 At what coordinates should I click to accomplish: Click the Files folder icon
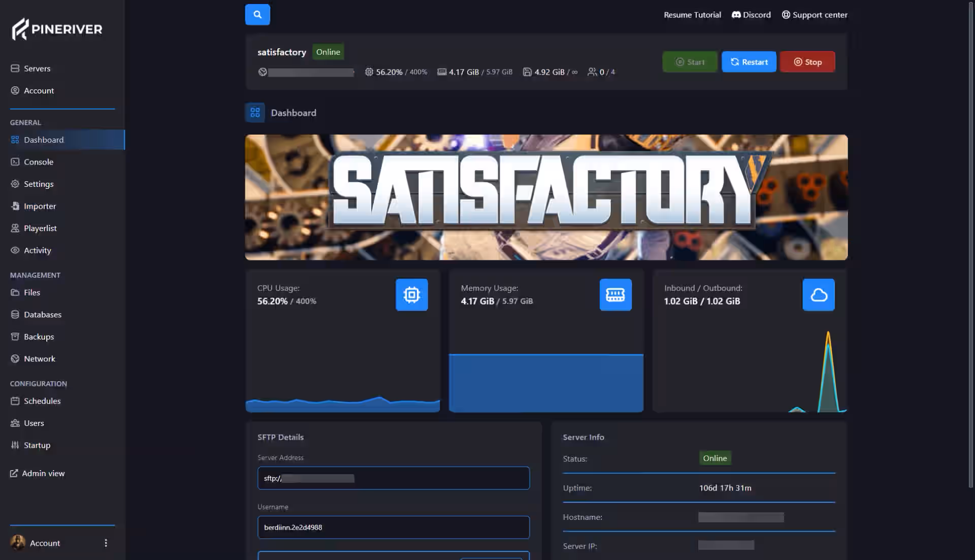[x=15, y=292]
